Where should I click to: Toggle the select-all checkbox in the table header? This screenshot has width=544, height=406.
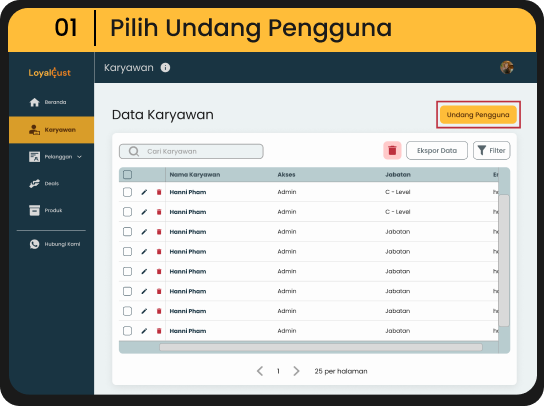tap(128, 175)
